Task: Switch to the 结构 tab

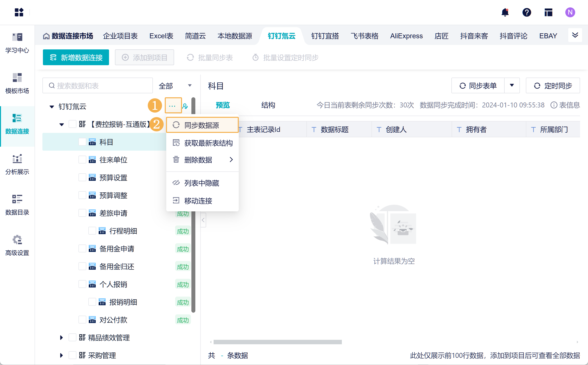Action: [268, 105]
